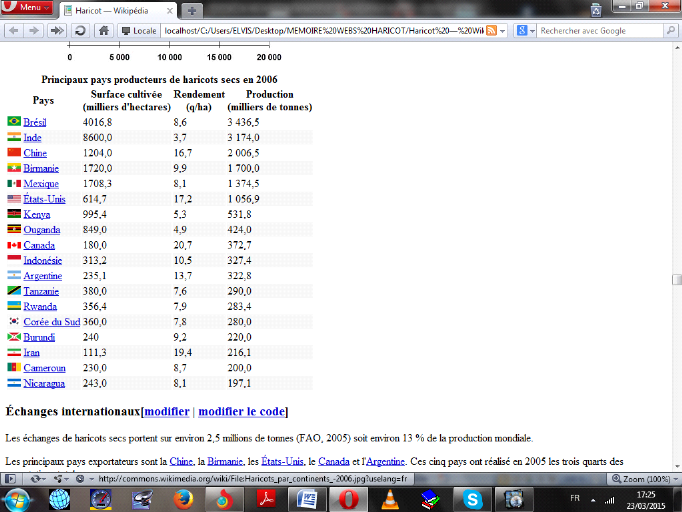This screenshot has height=512, width=682.
Task: Open VLC media player from taskbar
Action: [390, 499]
